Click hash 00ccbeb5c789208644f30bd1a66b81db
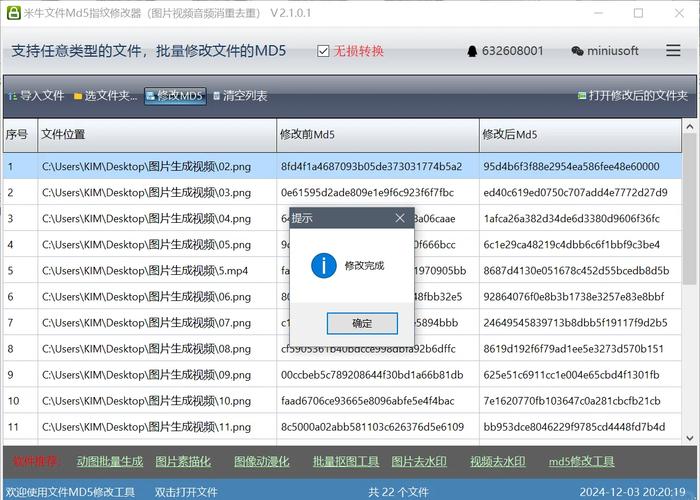 (372, 375)
